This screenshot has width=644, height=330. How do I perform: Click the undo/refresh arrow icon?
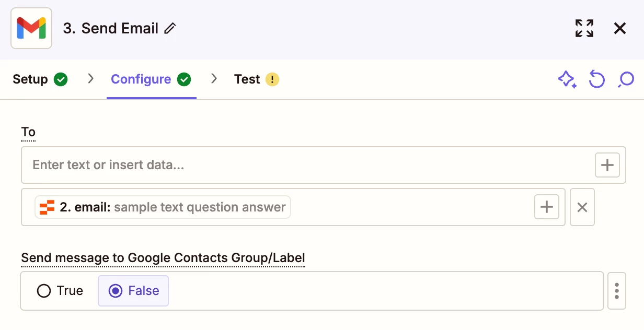coord(596,79)
